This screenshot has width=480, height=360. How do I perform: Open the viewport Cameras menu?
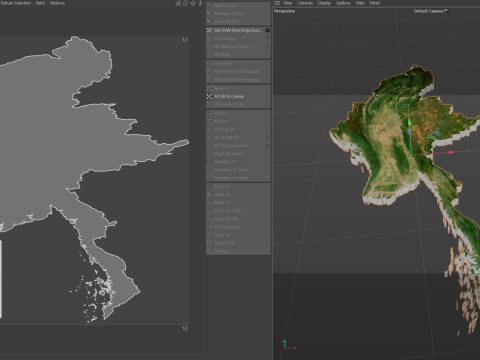click(305, 3)
